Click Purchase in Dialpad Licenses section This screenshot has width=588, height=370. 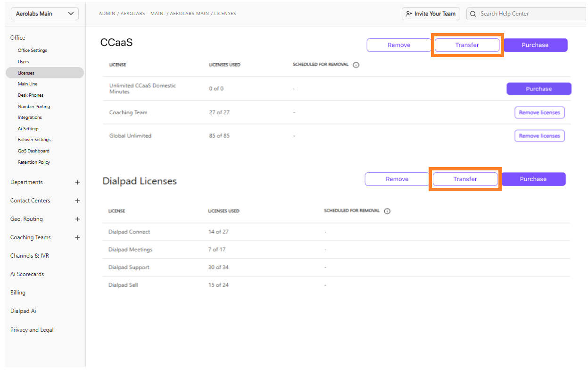tap(533, 179)
